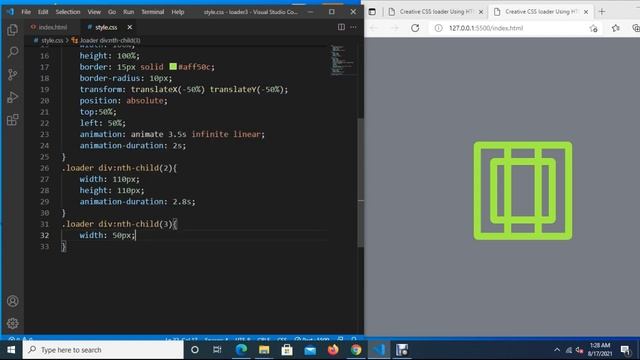The width and height of the screenshot is (640, 360).
Task: Open the Selection menu
Action: click(68, 12)
